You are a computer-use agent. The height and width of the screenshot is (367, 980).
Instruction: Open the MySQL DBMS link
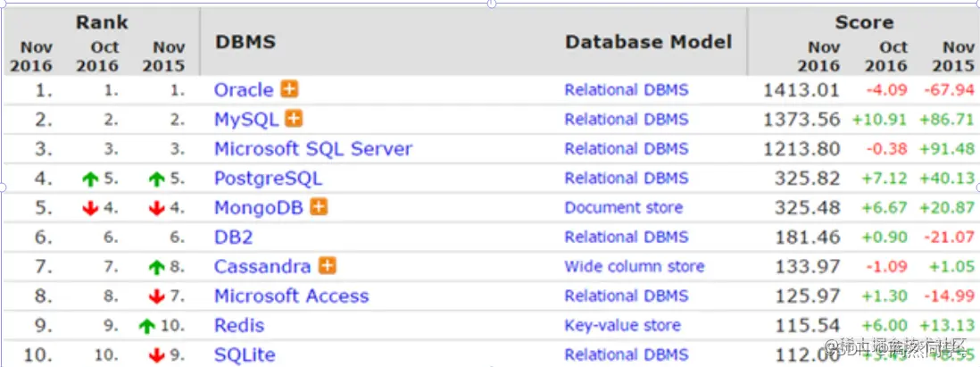coord(246,120)
